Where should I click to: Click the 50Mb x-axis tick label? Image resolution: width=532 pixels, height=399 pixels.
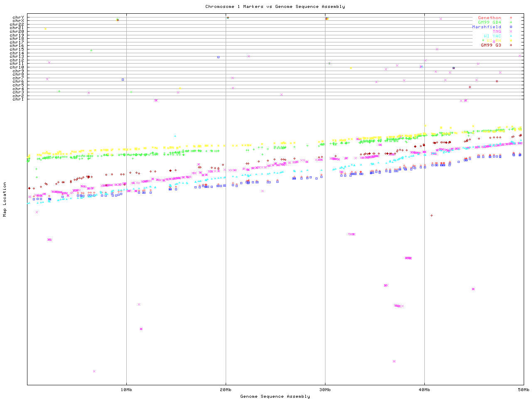click(523, 389)
